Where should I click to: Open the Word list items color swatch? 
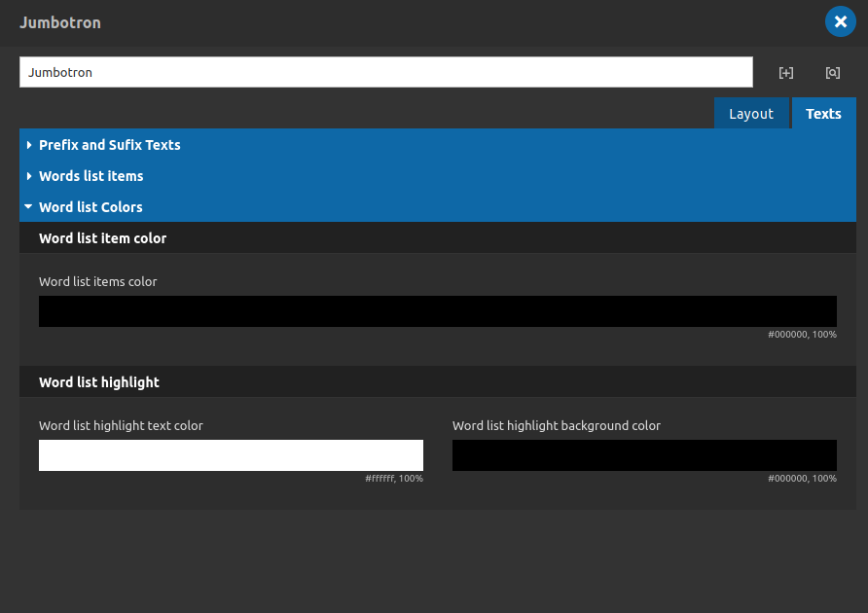click(438, 311)
